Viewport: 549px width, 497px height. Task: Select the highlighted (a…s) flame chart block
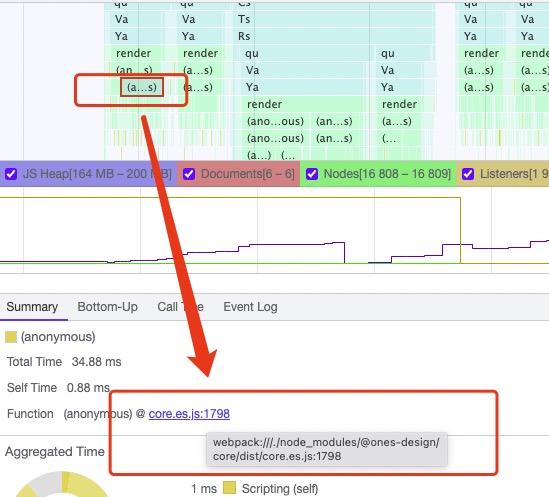click(141, 87)
